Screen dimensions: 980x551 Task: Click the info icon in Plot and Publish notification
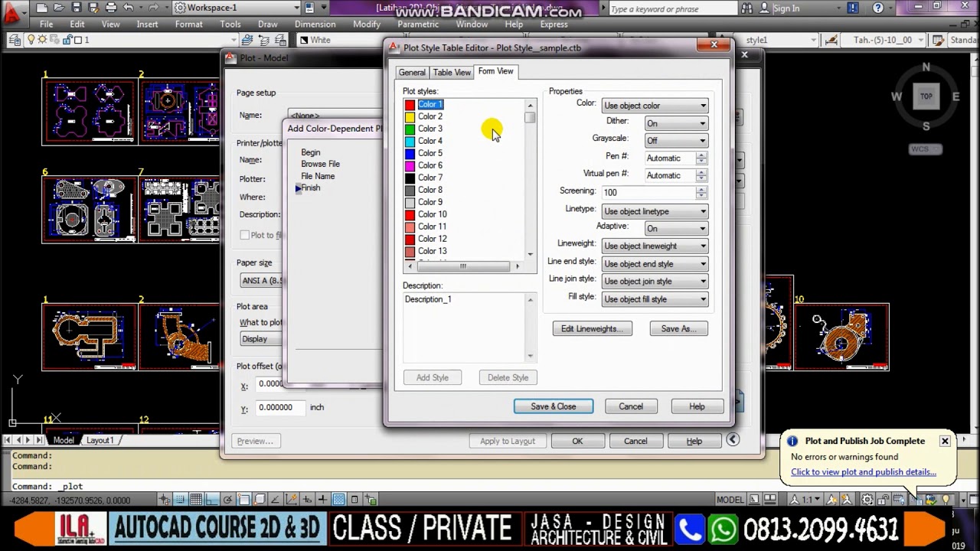coord(792,441)
